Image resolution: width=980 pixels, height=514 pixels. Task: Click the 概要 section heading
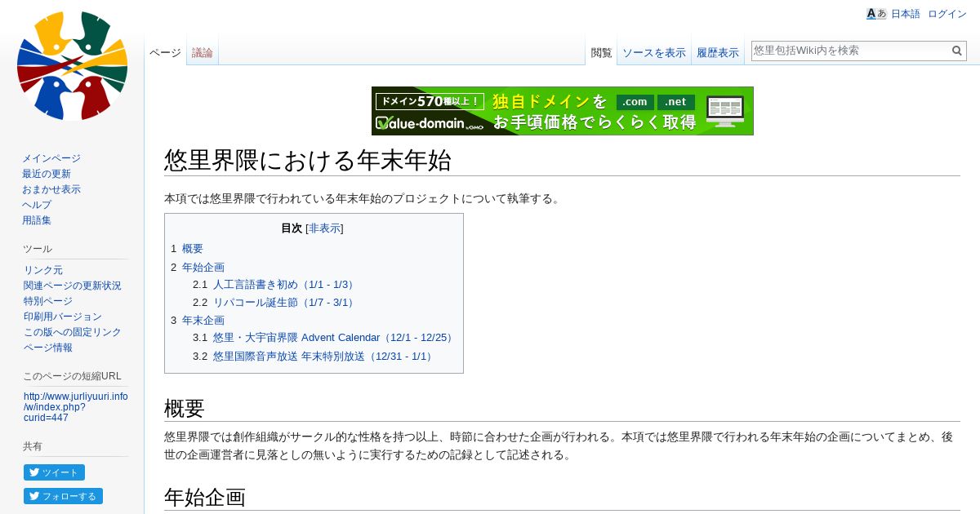(184, 408)
